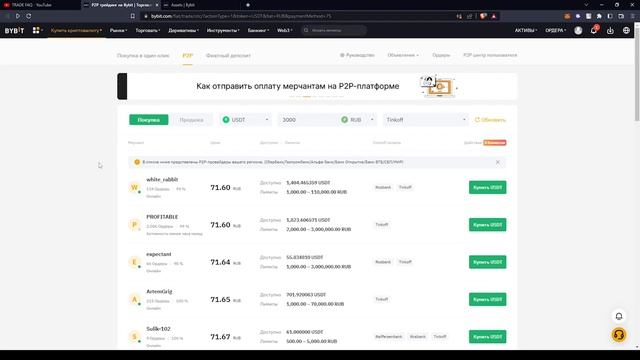Open the Руководство guide link
The width and height of the screenshot is (640, 360).
pyautogui.click(x=357, y=55)
